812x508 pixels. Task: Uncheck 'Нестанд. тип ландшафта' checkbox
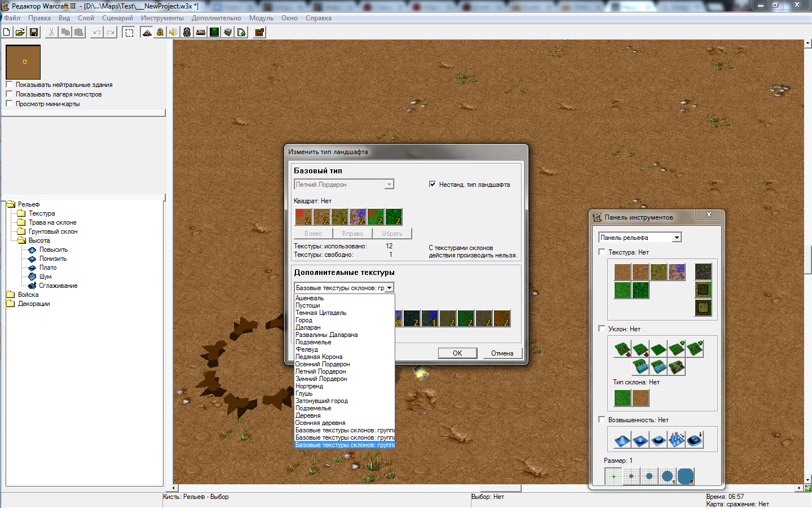pyautogui.click(x=433, y=184)
